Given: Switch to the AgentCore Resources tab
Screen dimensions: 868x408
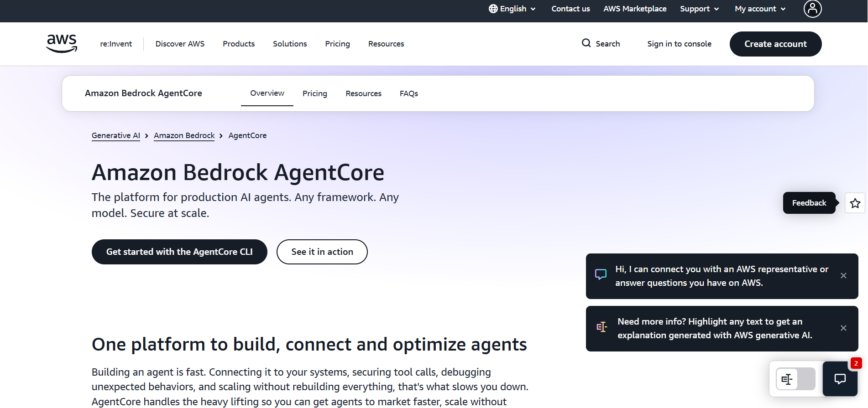Looking at the screenshot, I should 363,93.
